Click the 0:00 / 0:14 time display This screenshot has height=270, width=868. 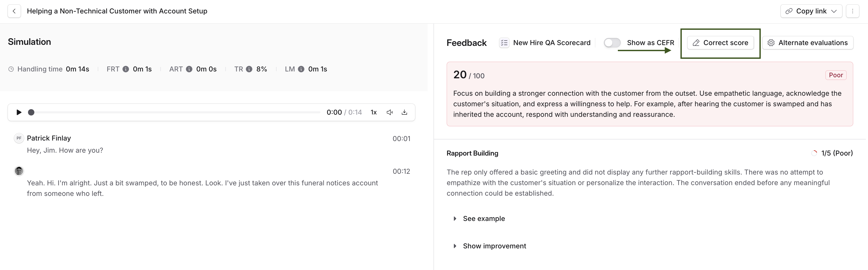click(x=344, y=112)
